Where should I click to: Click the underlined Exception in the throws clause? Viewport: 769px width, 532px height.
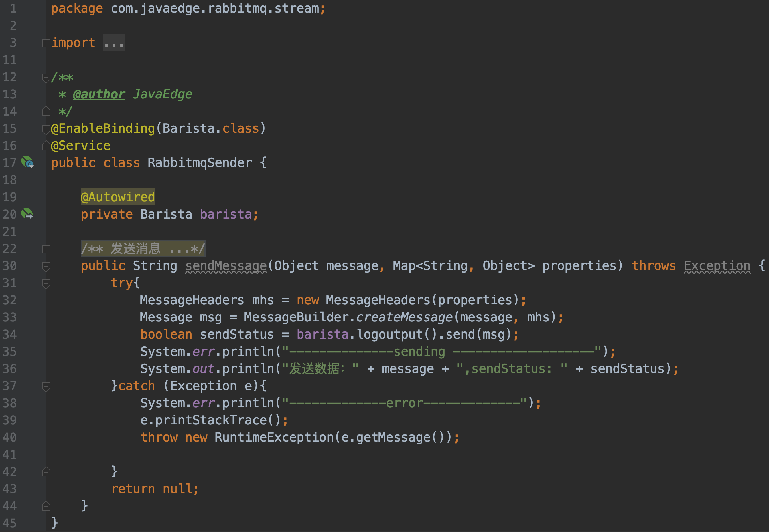717,266
